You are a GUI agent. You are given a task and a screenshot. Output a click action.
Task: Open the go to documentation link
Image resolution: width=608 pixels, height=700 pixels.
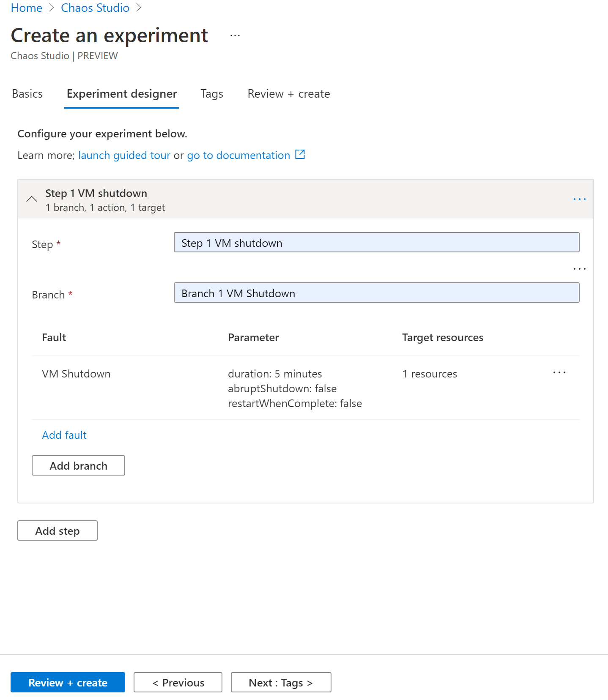[x=238, y=156]
